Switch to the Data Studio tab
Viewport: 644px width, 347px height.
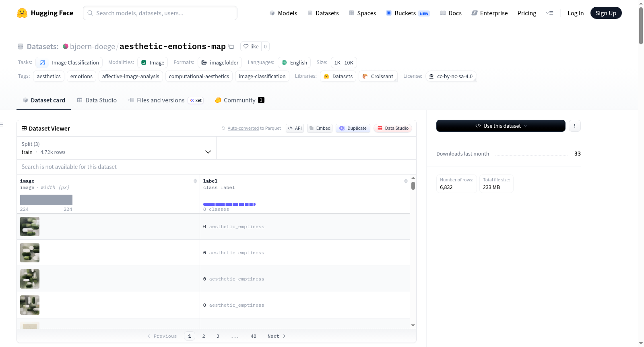point(97,100)
